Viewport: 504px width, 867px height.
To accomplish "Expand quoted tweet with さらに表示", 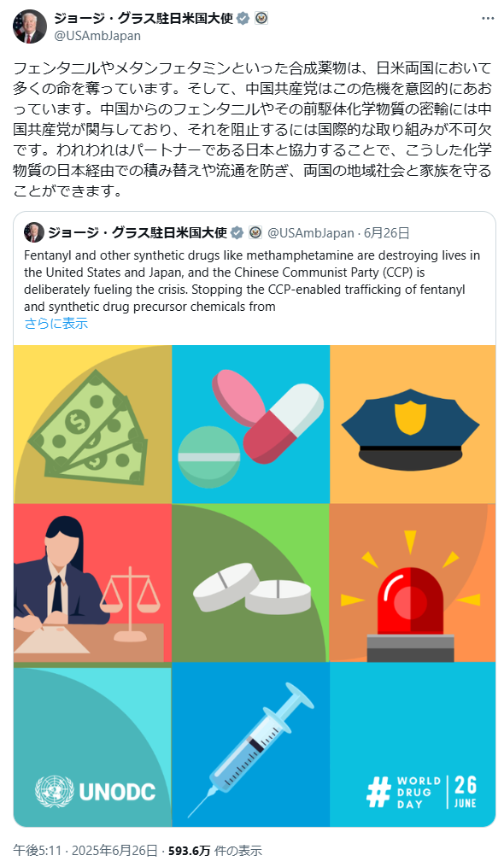I will pyautogui.click(x=56, y=324).
